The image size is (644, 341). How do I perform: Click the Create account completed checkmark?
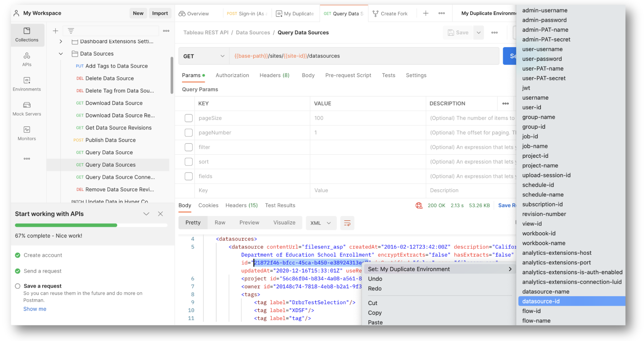(18, 255)
